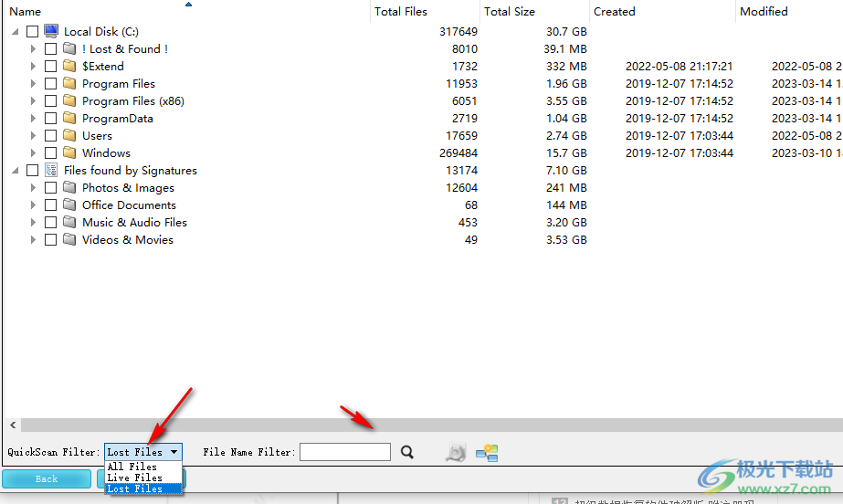
Task: Expand the Videos & Movies folder
Action: 33,239
